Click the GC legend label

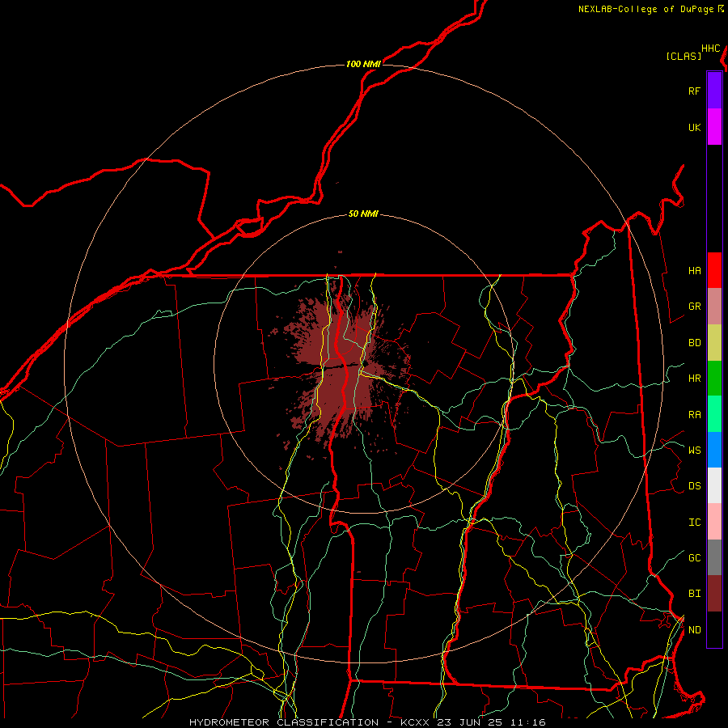(x=695, y=558)
